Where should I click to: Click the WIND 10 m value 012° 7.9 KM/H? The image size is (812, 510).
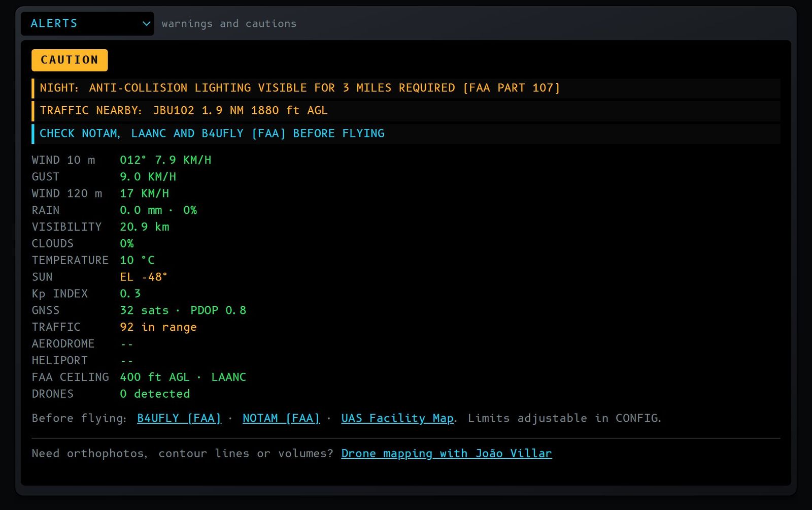point(165,160)
